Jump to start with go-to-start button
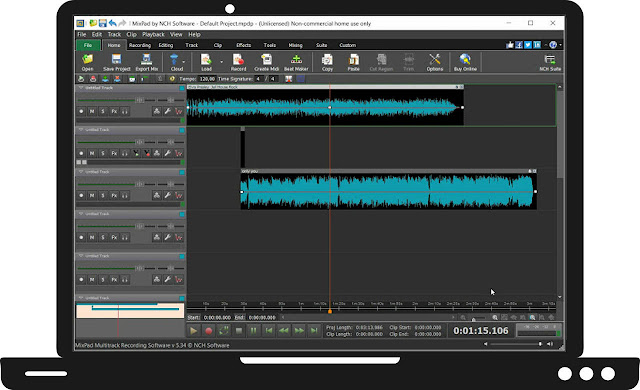 269,330
